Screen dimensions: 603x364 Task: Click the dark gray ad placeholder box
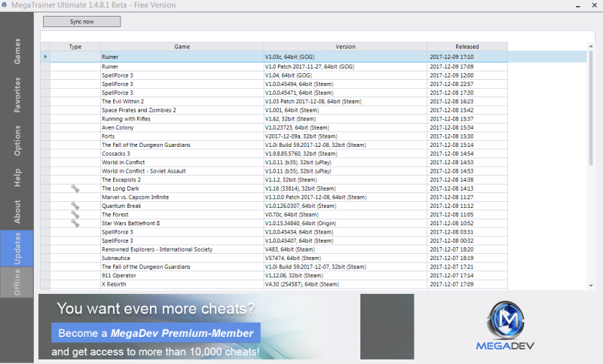(387, 327)
